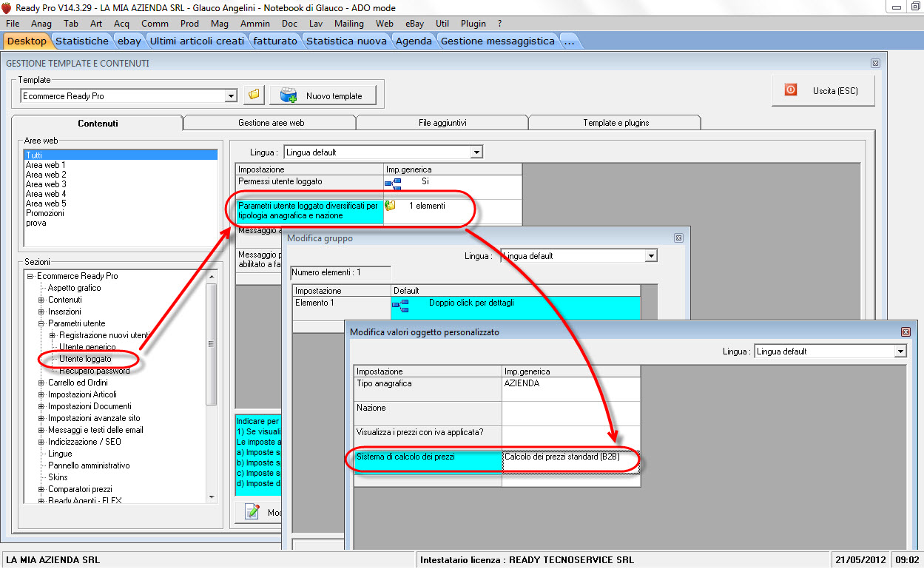The image size is (924, 572).
Task: Expand the Carrello ed Ordini node
Action: tap(41, 383)
